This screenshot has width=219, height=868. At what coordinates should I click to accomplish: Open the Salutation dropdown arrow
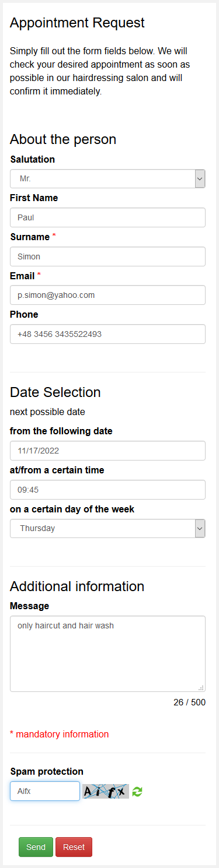[200, 179]
